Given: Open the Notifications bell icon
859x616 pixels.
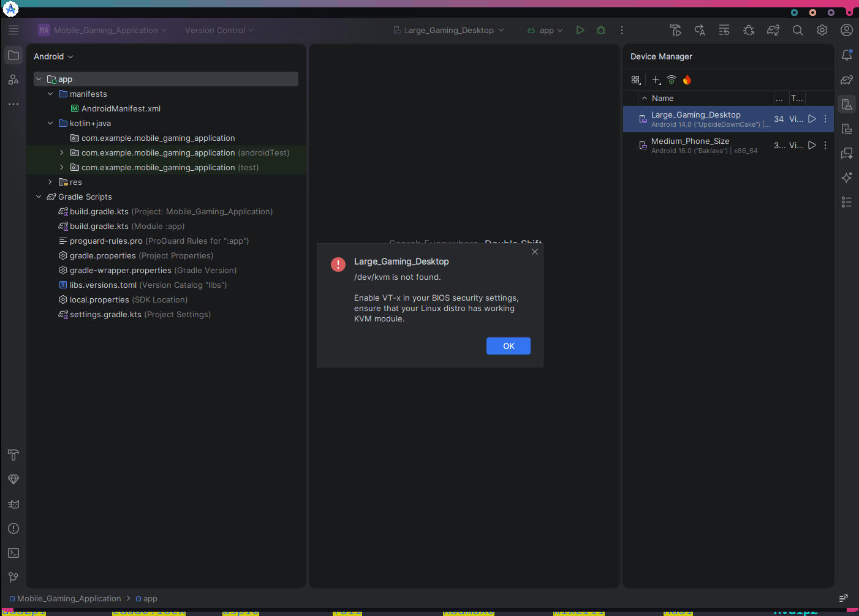Looking at the screenshot, I should (847, 55).
